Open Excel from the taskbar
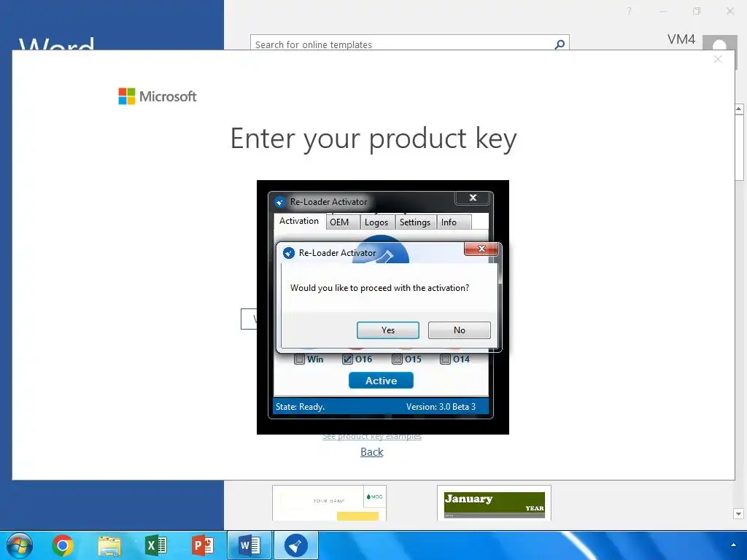Screen dimensions: 747x560 [x=156, y=545]
